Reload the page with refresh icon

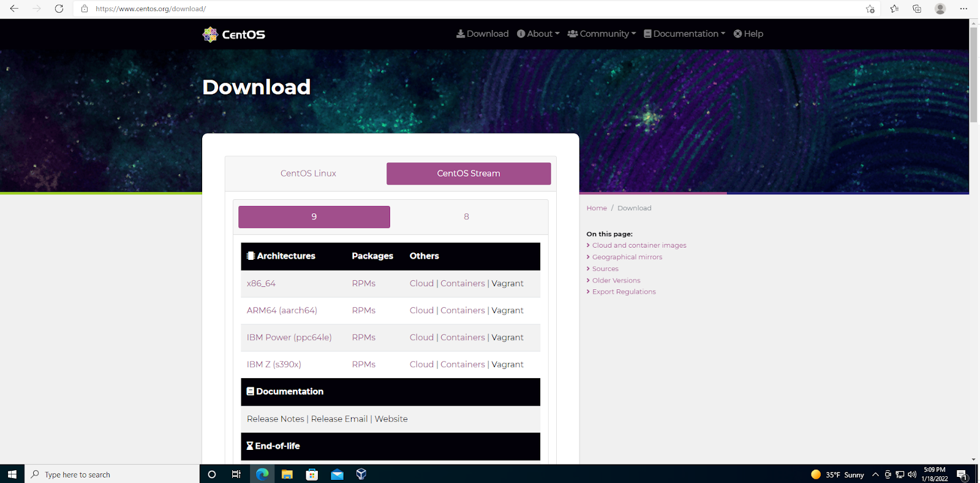point(59,9)
